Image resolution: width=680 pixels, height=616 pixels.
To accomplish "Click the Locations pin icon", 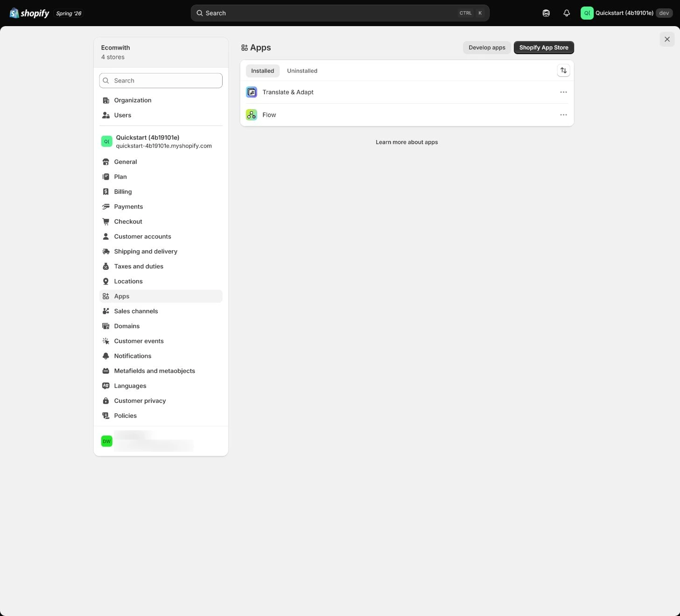I will coord(106,281).
